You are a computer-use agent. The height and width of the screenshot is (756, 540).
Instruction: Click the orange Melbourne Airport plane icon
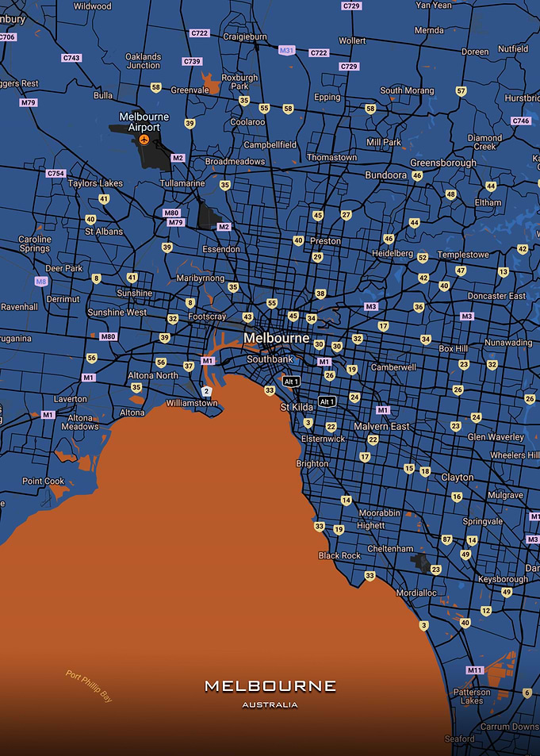click(144, 140)
